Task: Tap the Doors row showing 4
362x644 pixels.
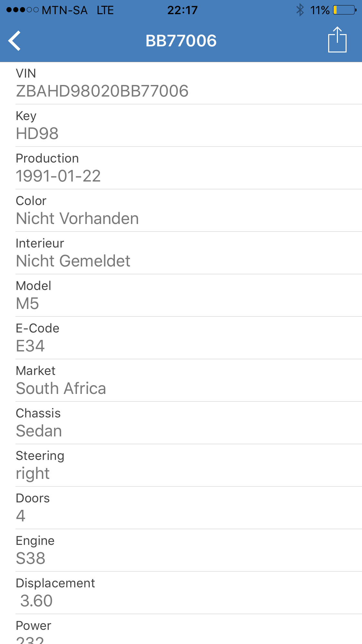Action: click(x=181, y=508)
